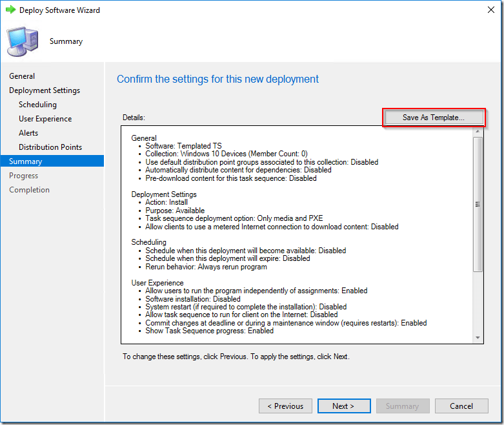
Task: Open the Deployment Settings page
Action: point(45,90)
